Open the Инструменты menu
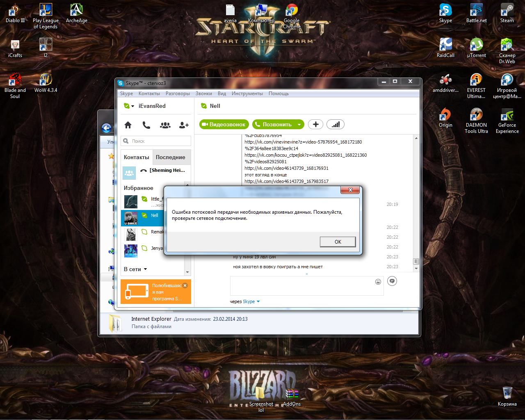The height and width of the screenshot is (420, 525). click(x=247, y=94)
